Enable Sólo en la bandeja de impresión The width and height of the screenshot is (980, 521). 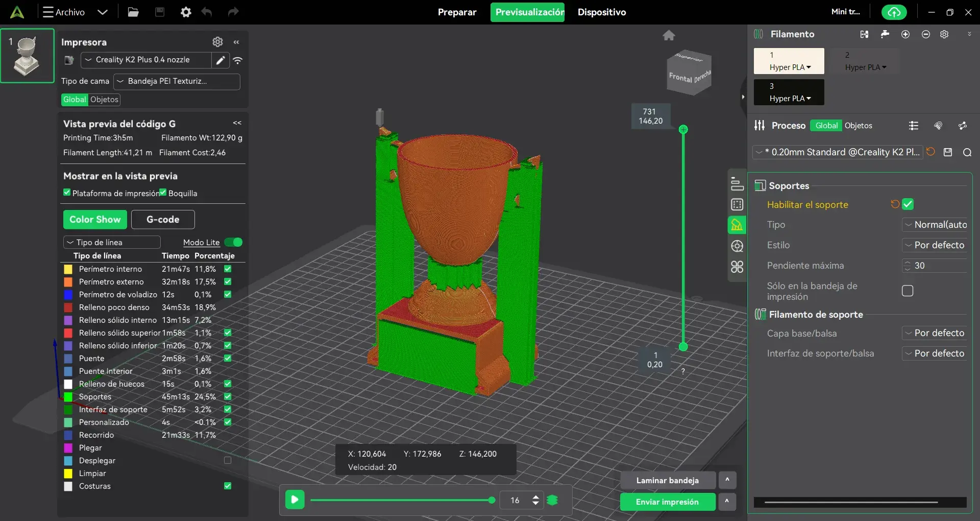click(908, 291)
